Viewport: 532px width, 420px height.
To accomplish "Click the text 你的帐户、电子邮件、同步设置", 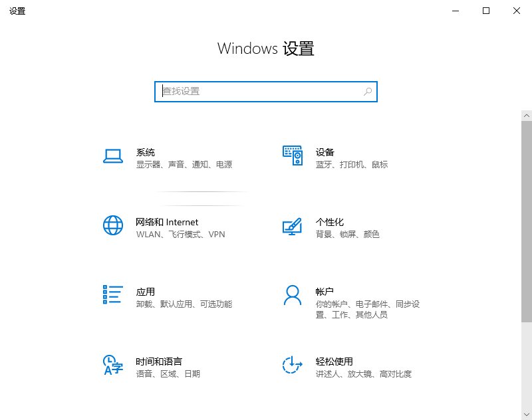I will 368,310.
